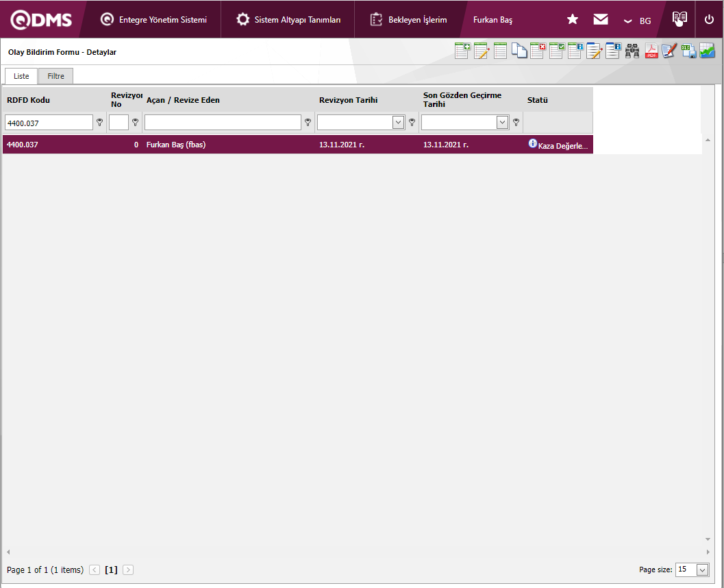
Task: Click the QDMS logo
Action: [x=42, y=19]
